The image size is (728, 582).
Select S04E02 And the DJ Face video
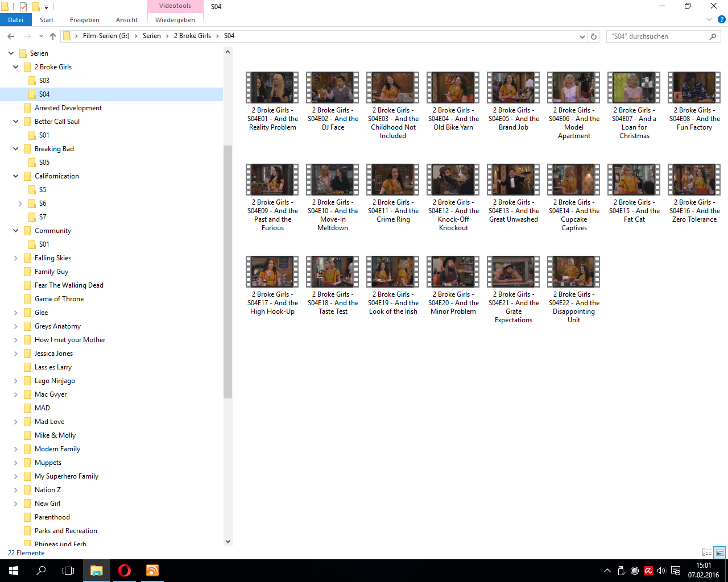(333, 101)
